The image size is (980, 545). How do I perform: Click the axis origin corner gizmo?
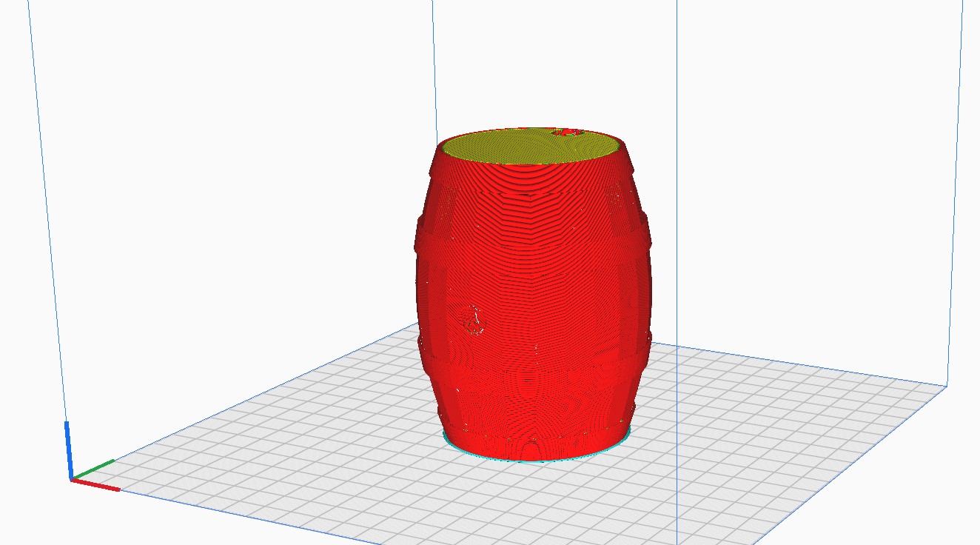click(73, 478)
